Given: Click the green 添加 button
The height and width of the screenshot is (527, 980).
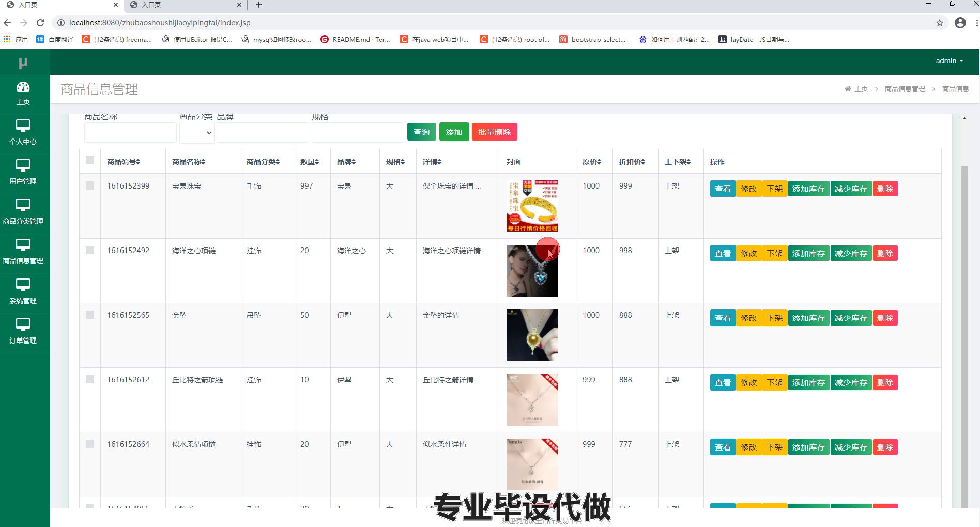Looking at the screenshot, I should click(x=454, y=132).
